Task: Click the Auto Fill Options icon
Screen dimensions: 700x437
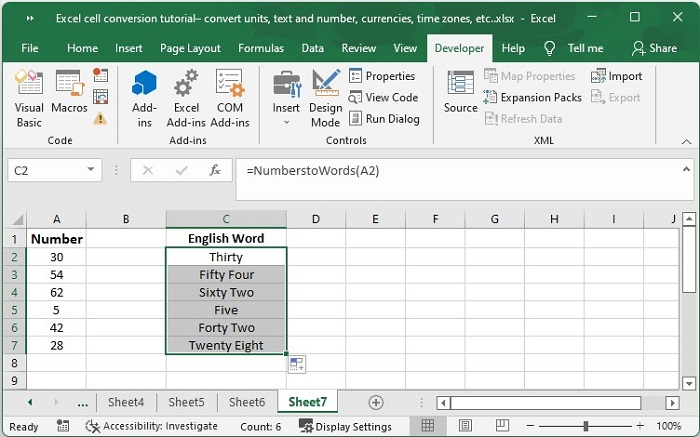Action: 296,365
